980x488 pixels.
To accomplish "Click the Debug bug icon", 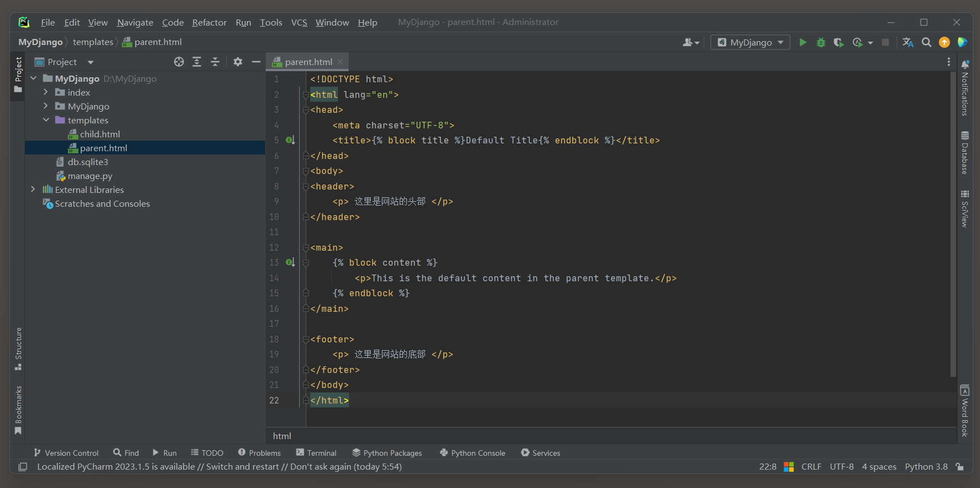I will pos(820,42).
